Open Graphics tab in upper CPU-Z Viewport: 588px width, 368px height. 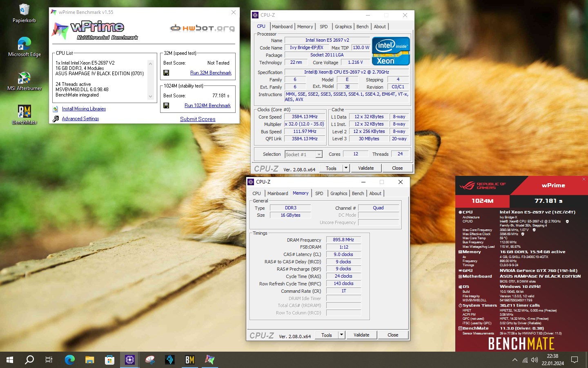coord(343,27)
